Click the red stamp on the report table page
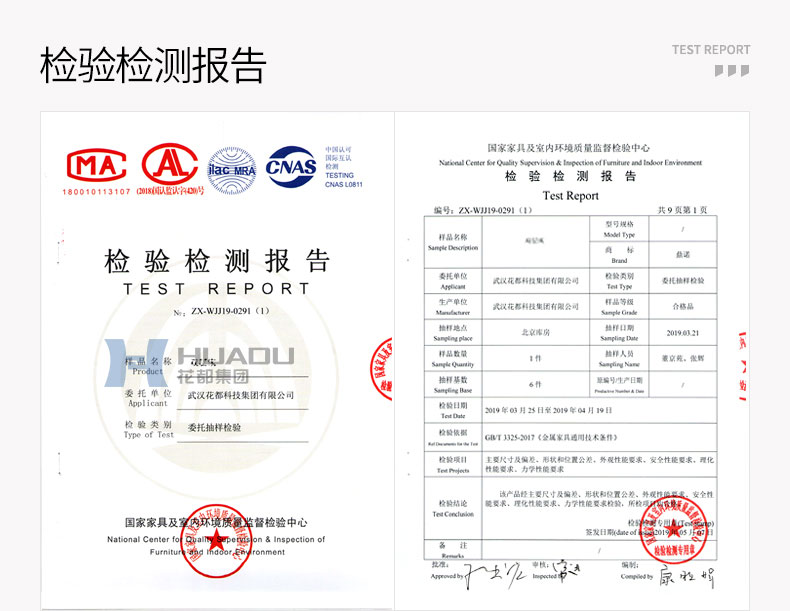Screen dimensions: 790x611 pos(674,529)
